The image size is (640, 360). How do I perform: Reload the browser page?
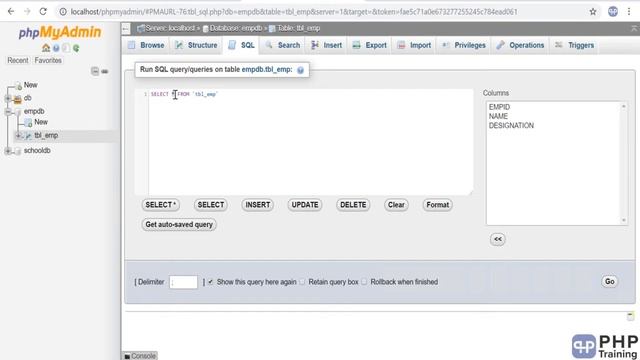coord(43,11)
